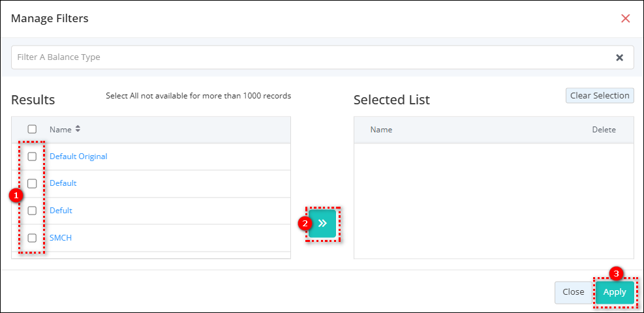Sort results by the Name arrow icon
Screen dimensions: 644x313
[x=78, y=129]
